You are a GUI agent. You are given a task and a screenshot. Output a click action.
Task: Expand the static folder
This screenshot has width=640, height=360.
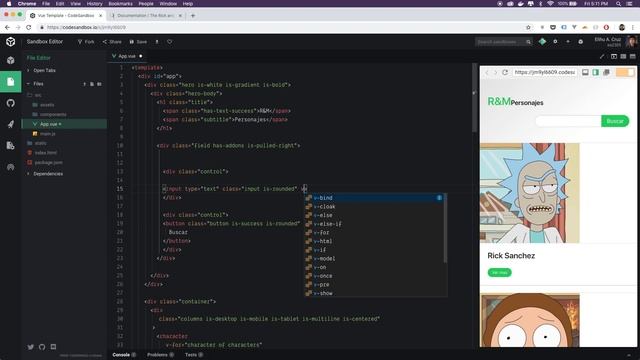tap(64, 143)
